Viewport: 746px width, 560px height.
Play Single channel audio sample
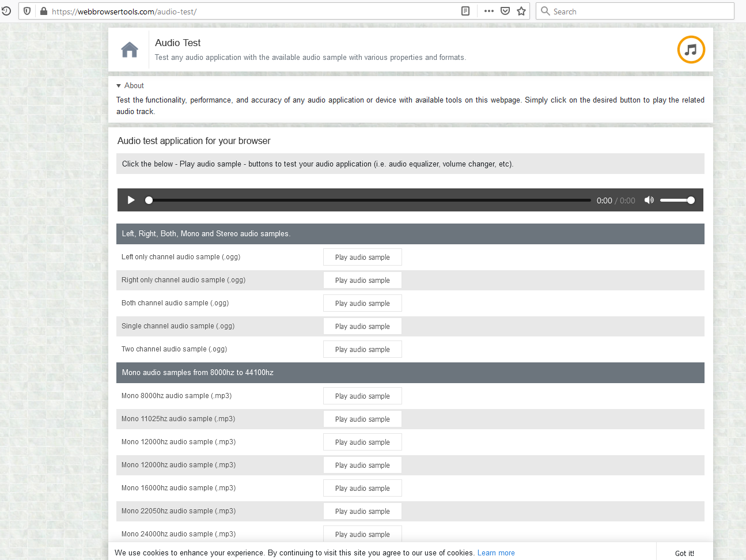pyautogui.click(x=362, y=326)
